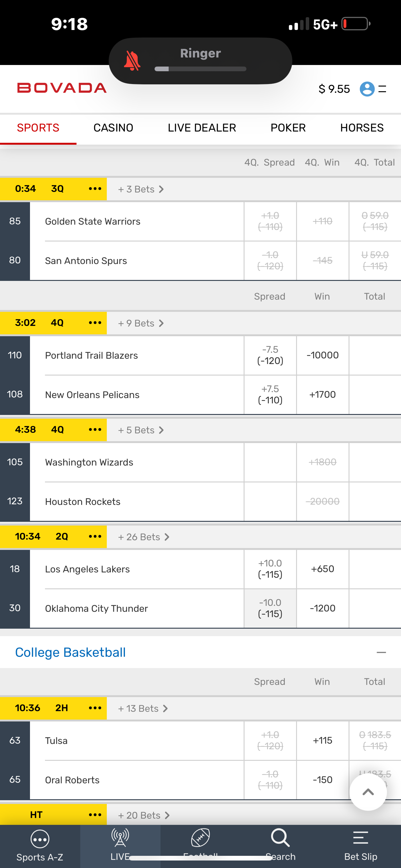Image resolution: width=401 pixels, height=868 pixels.
Task: Select Tulsa +115 win odds
Action: 323,740
